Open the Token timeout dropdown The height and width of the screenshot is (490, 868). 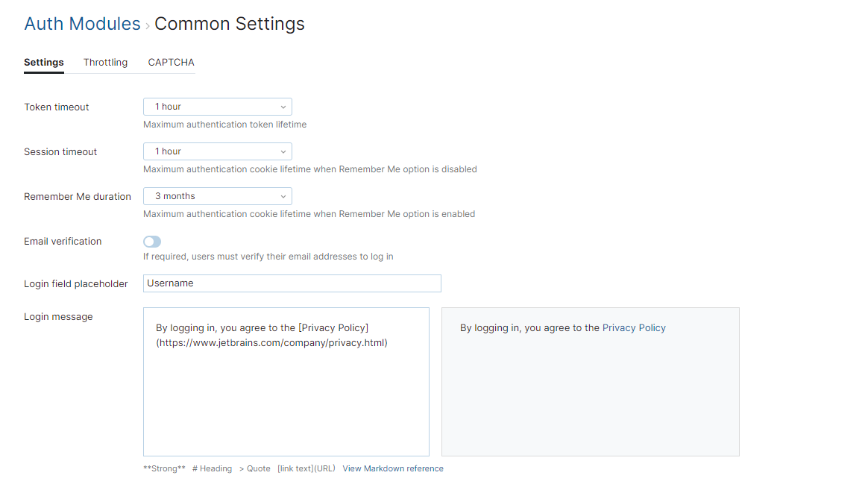(217, 107)
